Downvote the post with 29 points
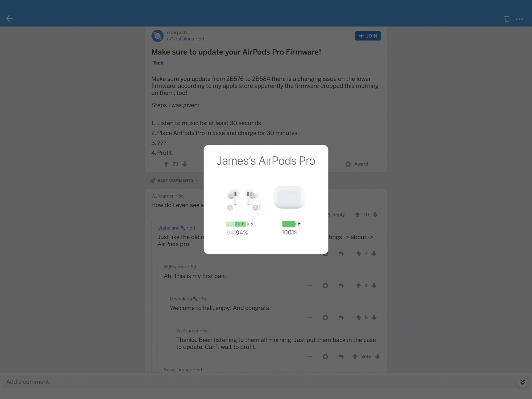 coord(185,164)
